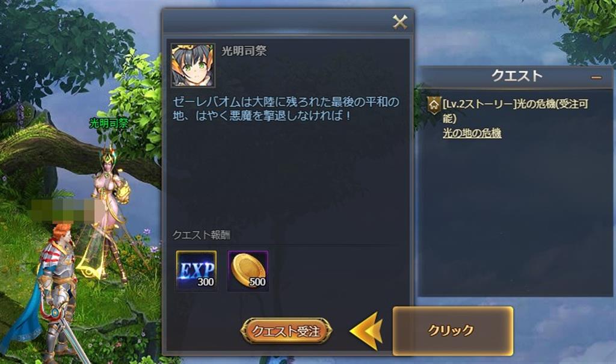
Task: Click the 光明司祭 name in dialog header
Action: tap(244, 51)
